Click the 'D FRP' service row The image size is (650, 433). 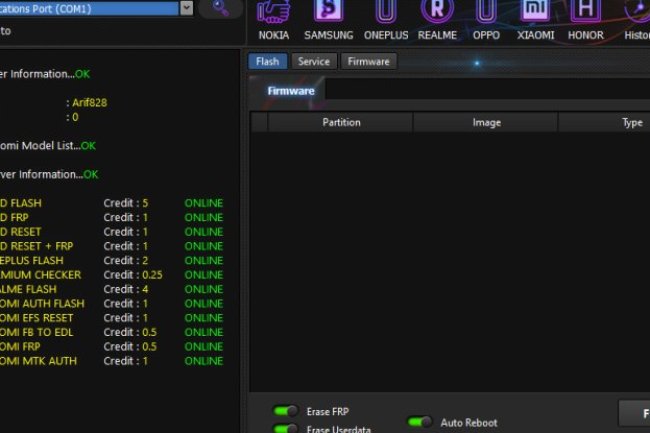click(x=111, y=218)
